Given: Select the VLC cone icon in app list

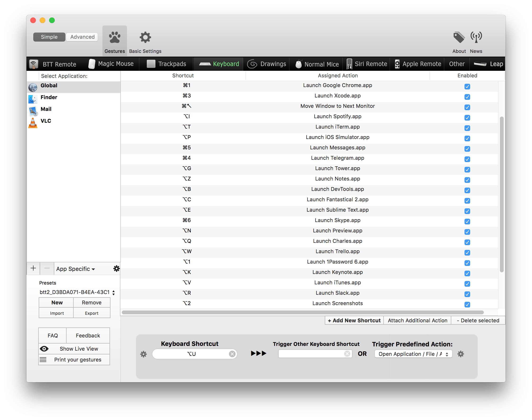Looking at the screenshot, I should (x=33, y=123).
